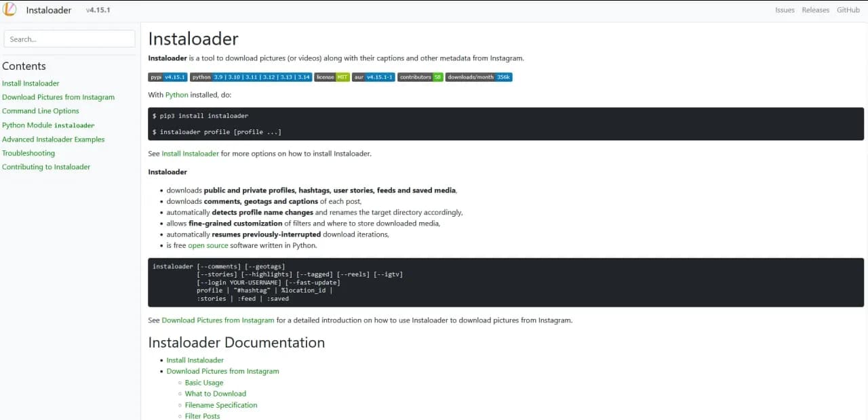Image resolution: width=868 pixels, height=420 pixels.
Task: Open the Issues page from top navigation
Action: point(785,10)
